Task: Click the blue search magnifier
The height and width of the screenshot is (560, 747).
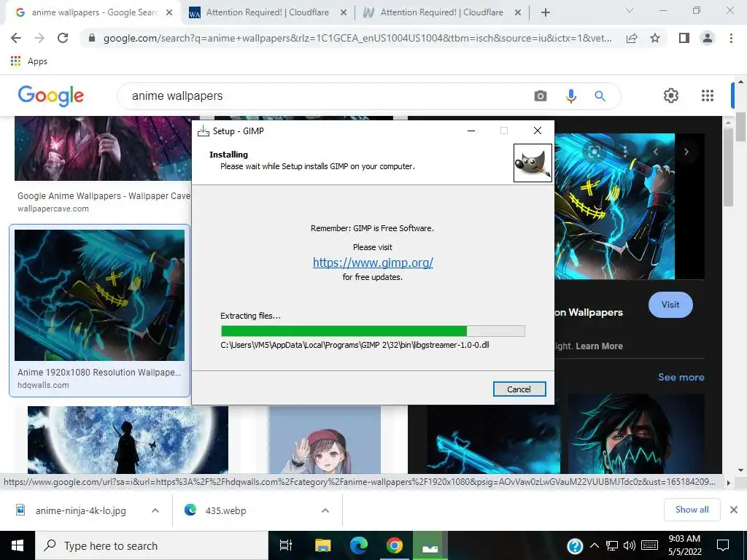Action: 600,96
